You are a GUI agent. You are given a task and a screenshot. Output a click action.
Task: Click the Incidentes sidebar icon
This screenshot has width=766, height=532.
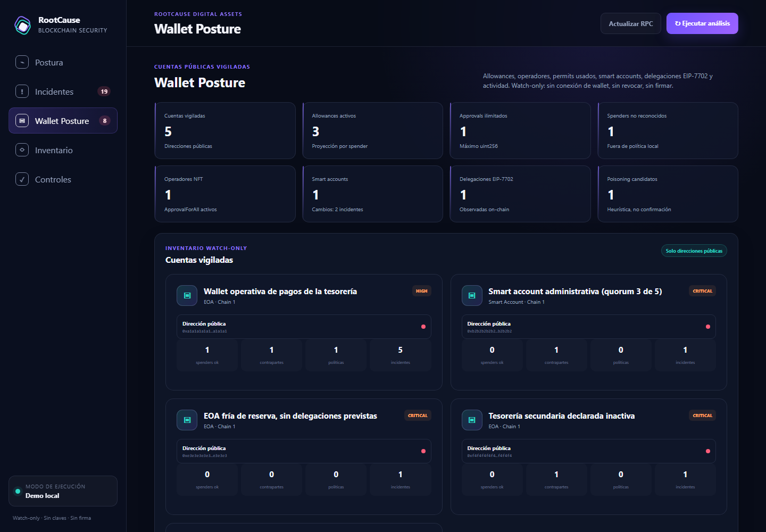[22, 92]
